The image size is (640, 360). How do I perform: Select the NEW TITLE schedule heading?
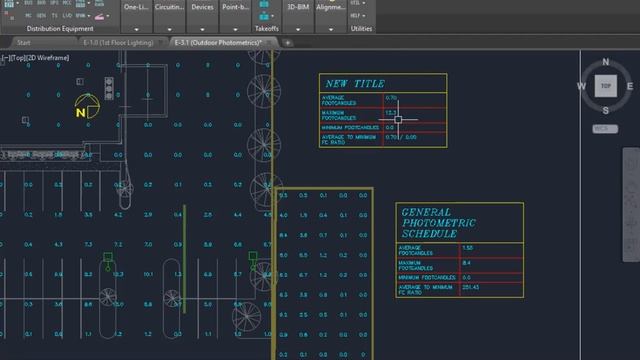click(x=355, y=84)
